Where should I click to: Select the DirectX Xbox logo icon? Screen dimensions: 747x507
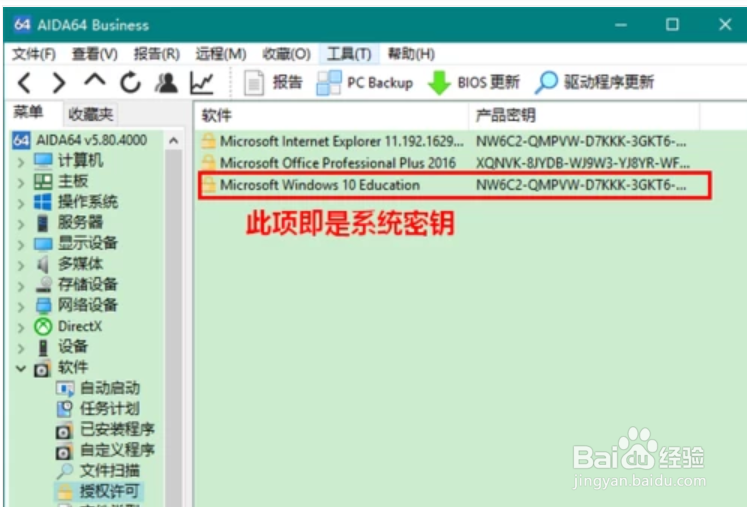click(43, 326)
